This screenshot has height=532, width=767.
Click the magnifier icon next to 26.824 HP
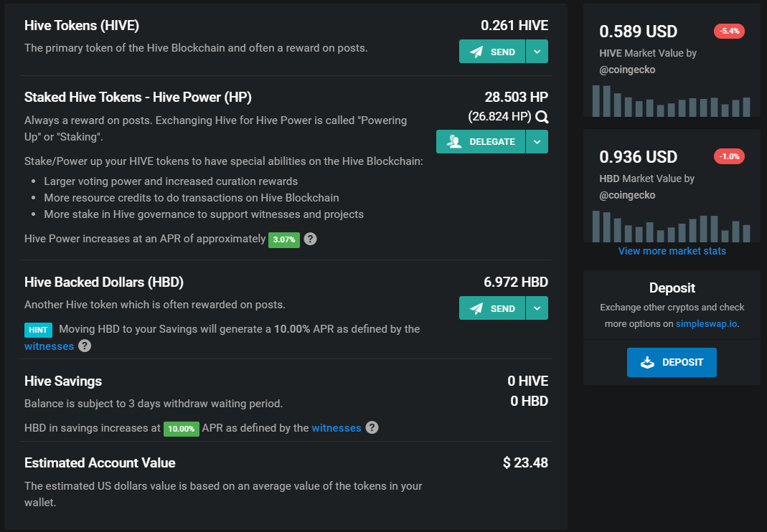[x=542, y=117]
